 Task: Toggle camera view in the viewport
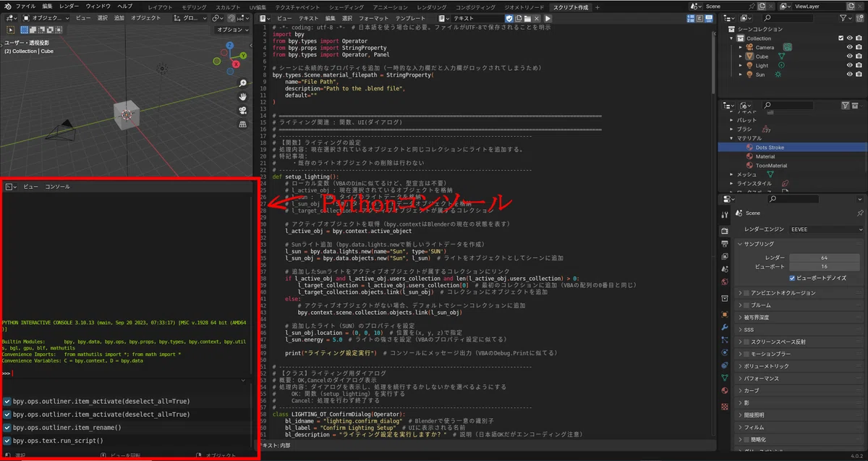click(x=243, y=110)
